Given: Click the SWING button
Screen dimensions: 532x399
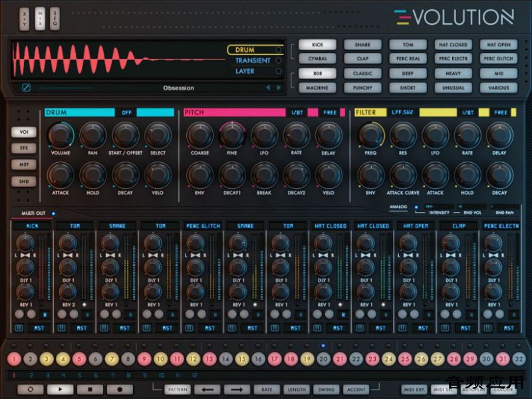Looking at the screenshot, I should click(x=326, y=390).
